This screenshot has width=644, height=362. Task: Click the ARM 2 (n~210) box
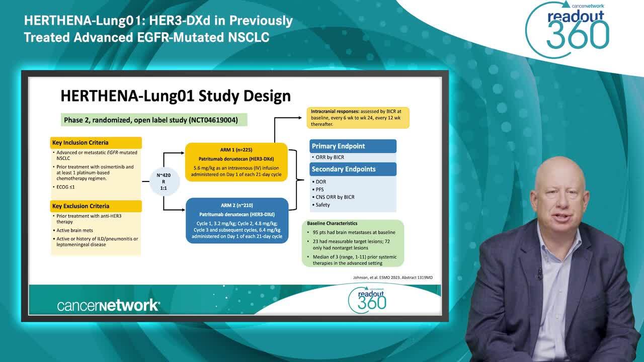237,221
